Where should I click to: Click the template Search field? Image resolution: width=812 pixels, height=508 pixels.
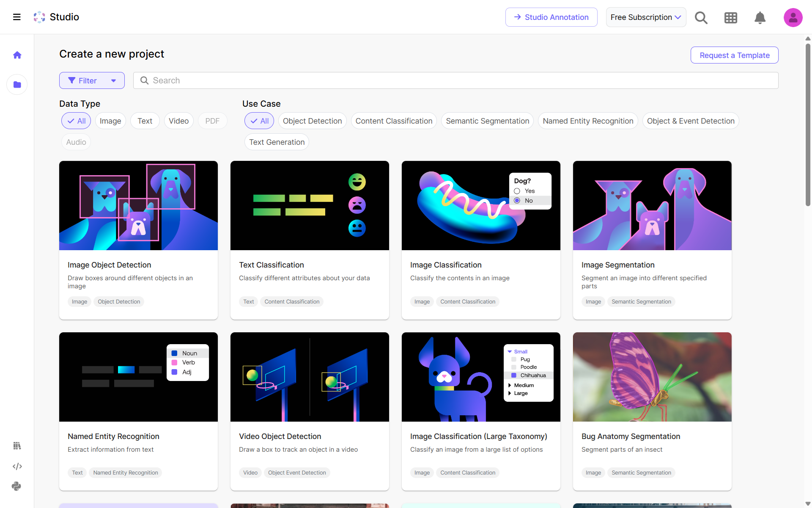(456, 80)
